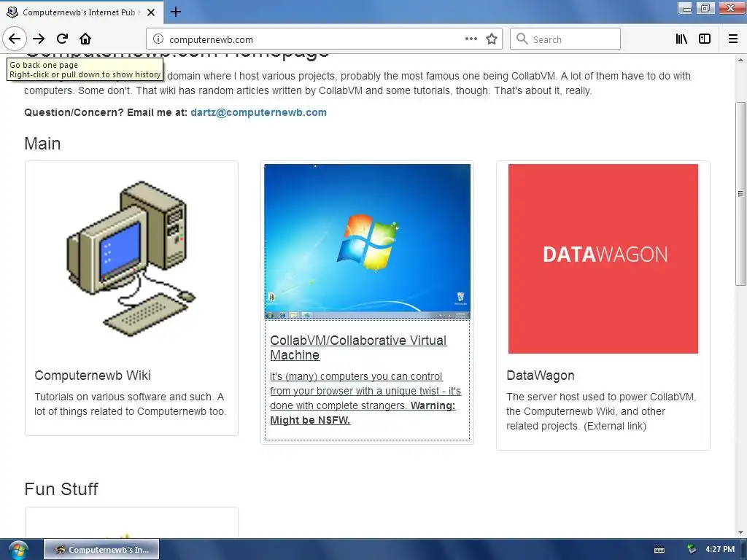Click Windows 7 desktop CollabVM thumbnail
The image size is (747, 560).
(x=368, y=241)
